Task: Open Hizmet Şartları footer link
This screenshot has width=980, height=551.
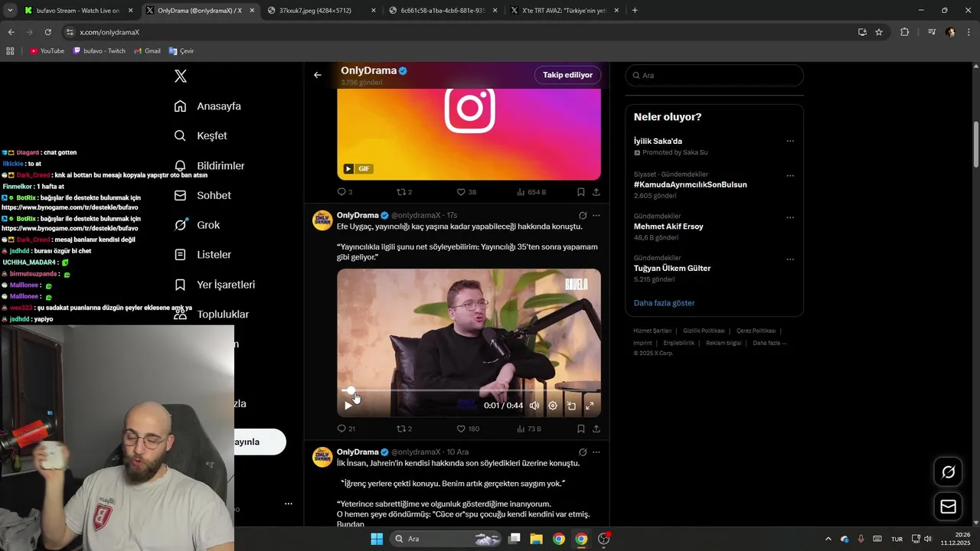Action: point(652,331)
